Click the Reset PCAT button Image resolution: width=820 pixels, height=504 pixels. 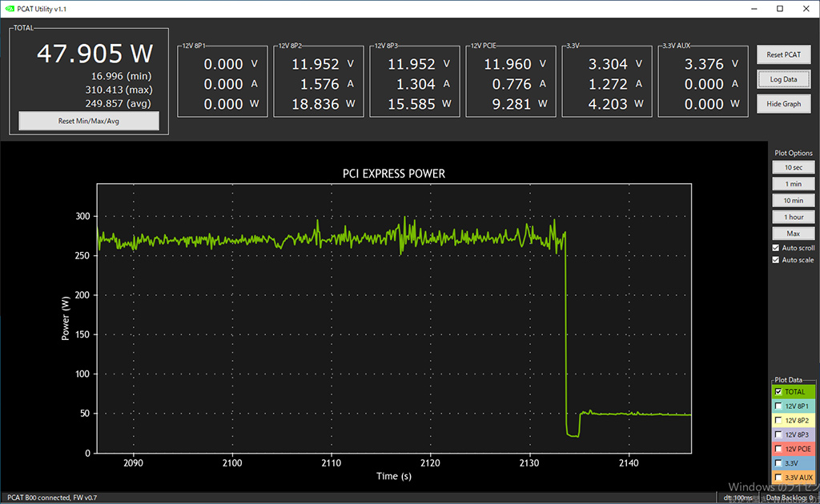784,55
